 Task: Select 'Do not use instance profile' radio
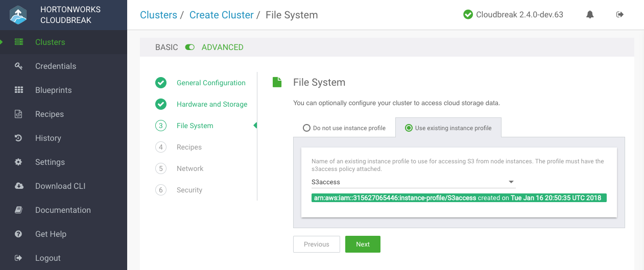click(x=306, y=128)
